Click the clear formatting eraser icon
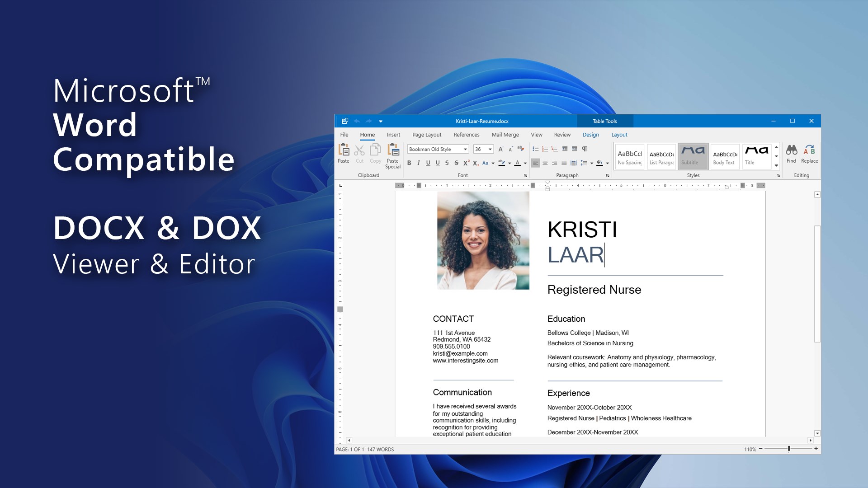The height and width of the screenshot is (488, 868). [x=520, y=149]
